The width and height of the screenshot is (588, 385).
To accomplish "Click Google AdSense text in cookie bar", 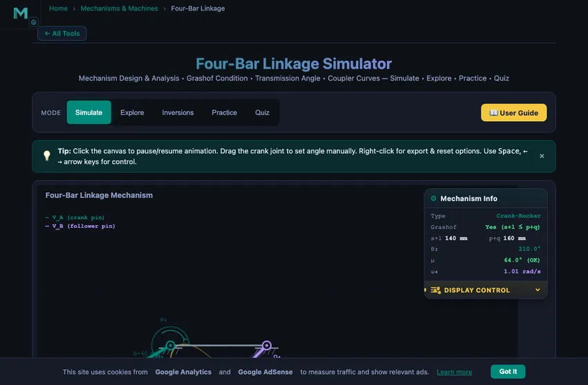I will 265,372.
